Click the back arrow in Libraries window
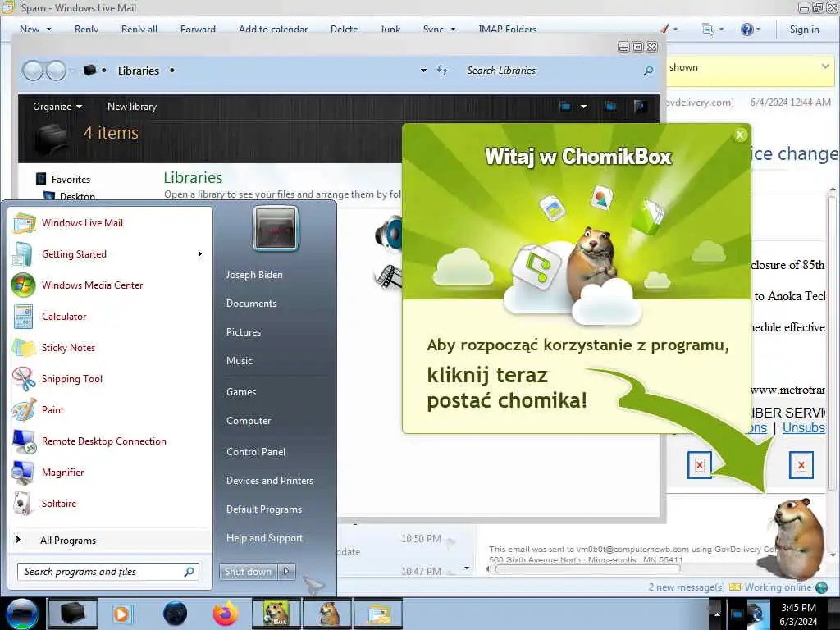Screen dimensions: 840x630 [x=33, y=71]
